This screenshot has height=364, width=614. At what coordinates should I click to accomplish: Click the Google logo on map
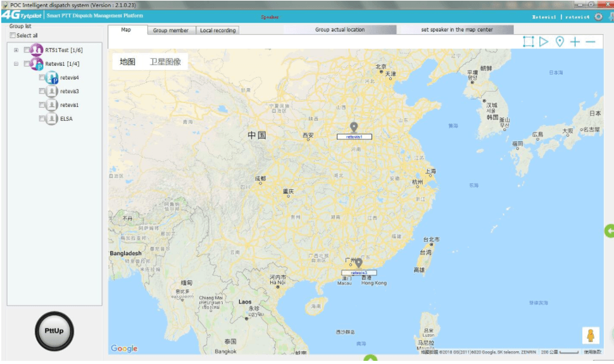(124, 348)
